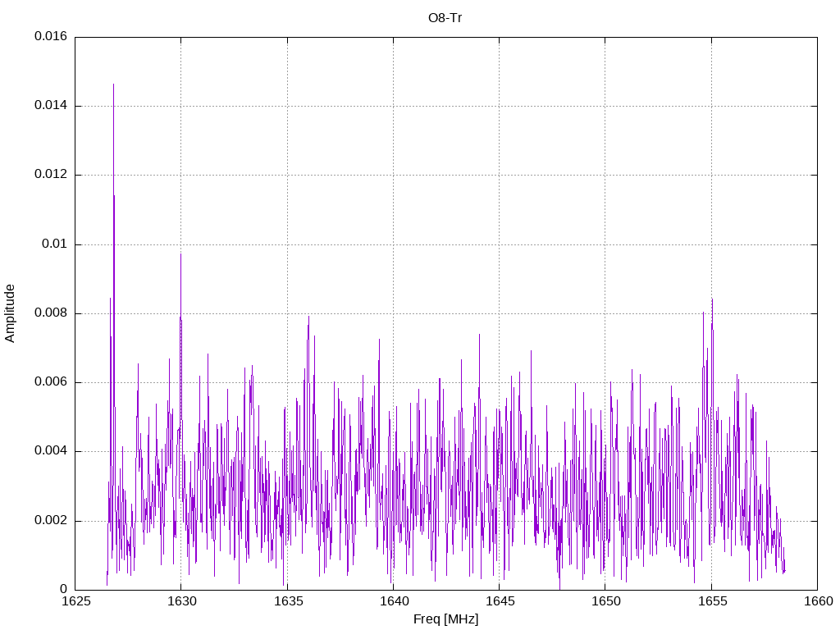Click the 0.006 y-axis tick label
The image size is (840, 630).
point(51,382)
